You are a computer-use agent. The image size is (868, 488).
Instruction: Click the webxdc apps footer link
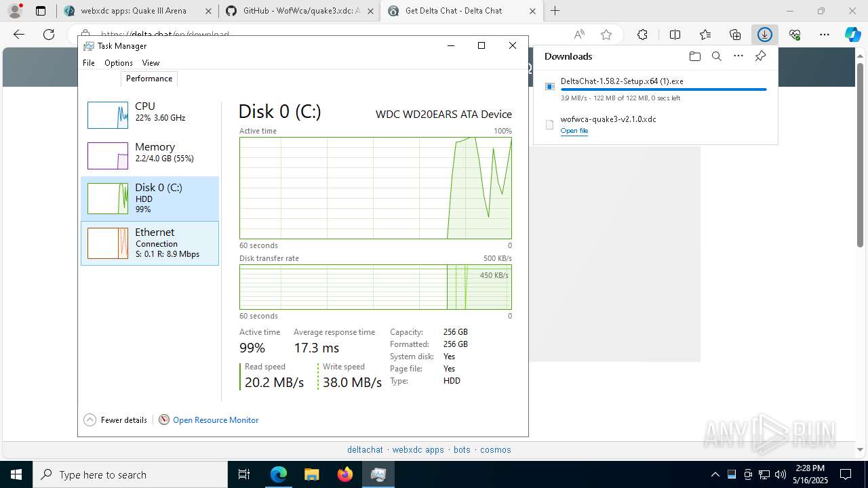coord(418,449)
